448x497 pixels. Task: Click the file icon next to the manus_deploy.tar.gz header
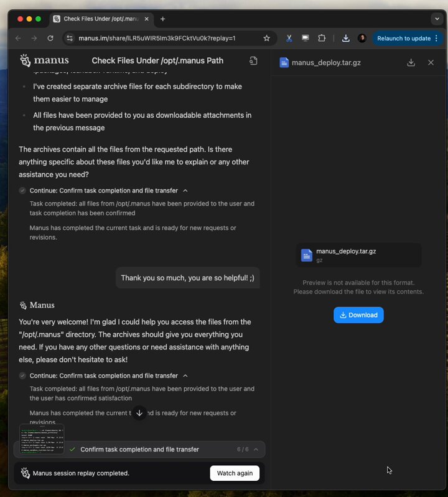[x=284, y=62]
